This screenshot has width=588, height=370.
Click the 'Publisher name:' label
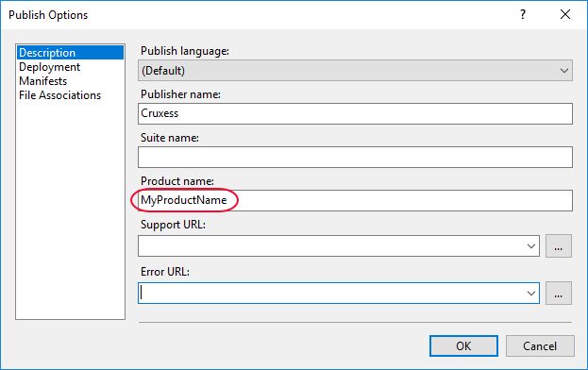point(180,94)
